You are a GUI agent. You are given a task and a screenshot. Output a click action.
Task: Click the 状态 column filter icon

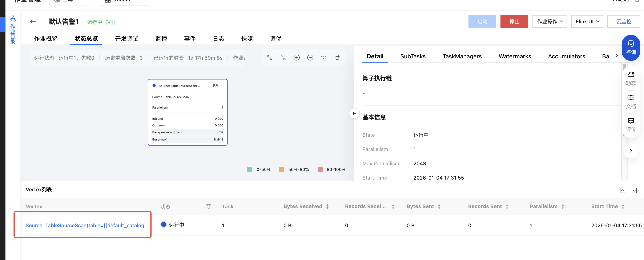click(x=208, y=206)
